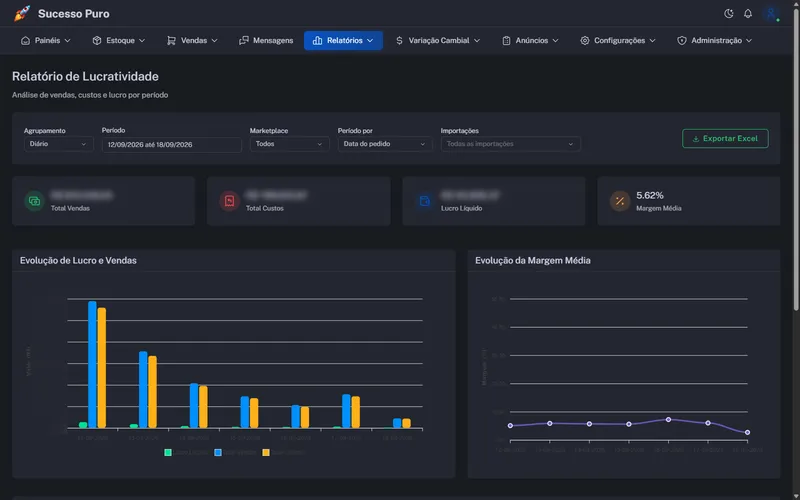
Task: Toggle dark mode with the moon icon
Action: pyautogui.click(x=729, y=14)
